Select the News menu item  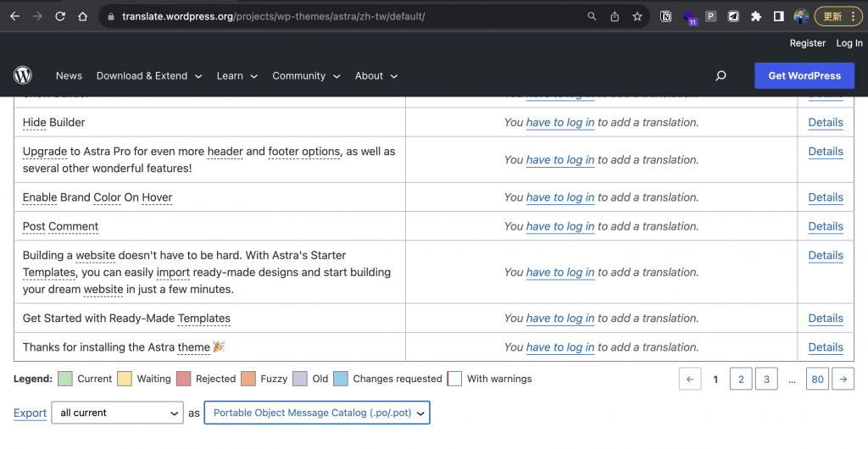pyautogui.click(x=69, y=75)
